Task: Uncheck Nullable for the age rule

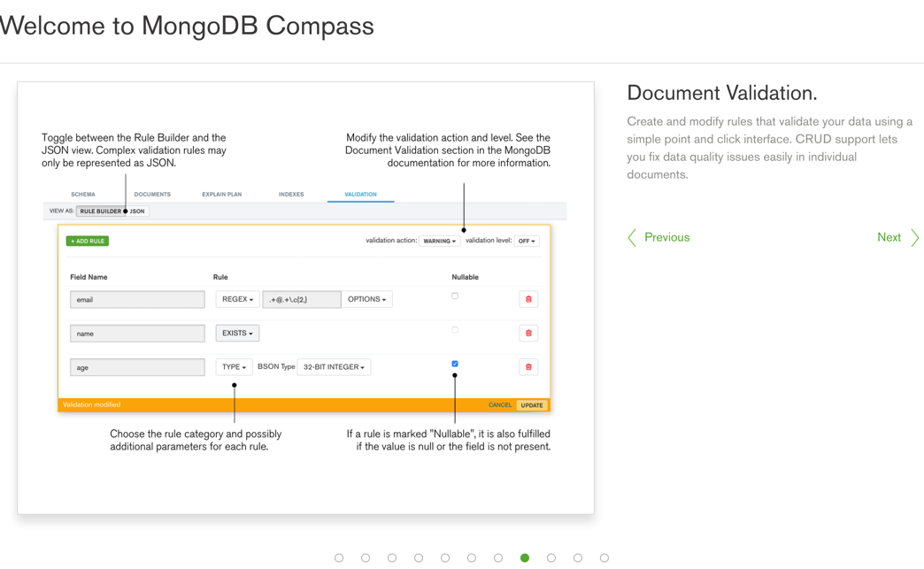Action: click(x=455, y=363)
